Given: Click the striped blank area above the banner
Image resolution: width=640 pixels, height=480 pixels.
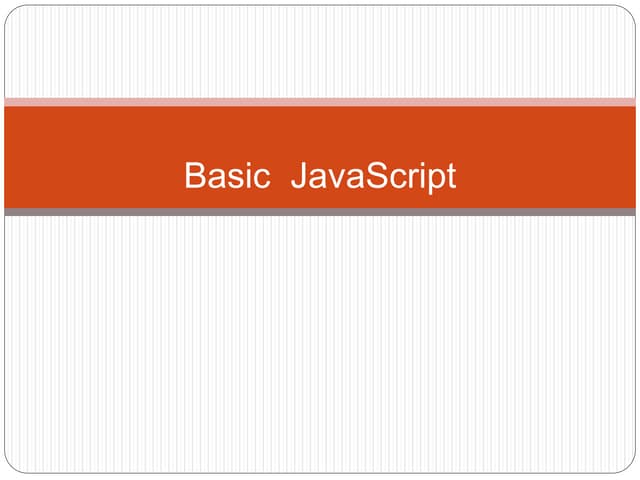Looking at the screenshot, I should point(320,50).
